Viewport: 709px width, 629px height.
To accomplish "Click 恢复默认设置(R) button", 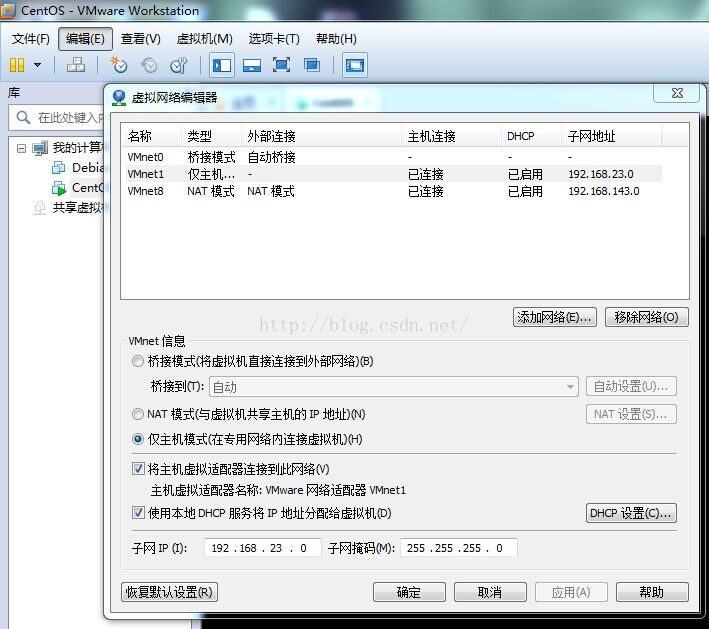I will 170,592.
